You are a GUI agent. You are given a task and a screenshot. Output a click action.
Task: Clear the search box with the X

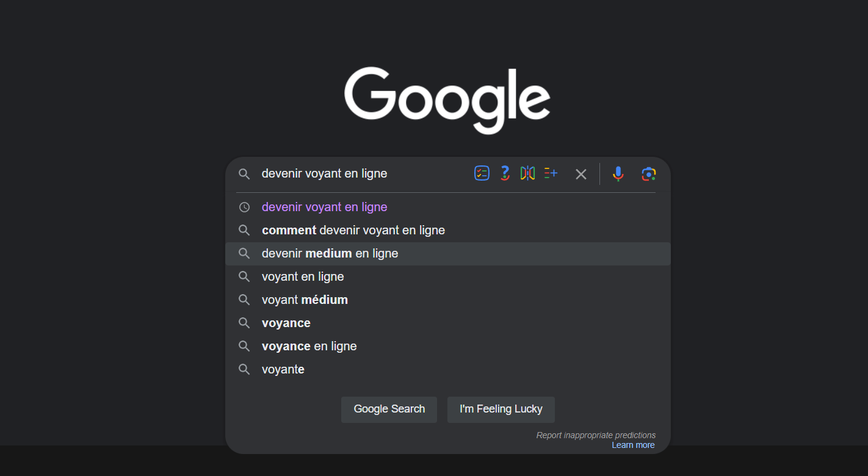(x=581, y=175)
